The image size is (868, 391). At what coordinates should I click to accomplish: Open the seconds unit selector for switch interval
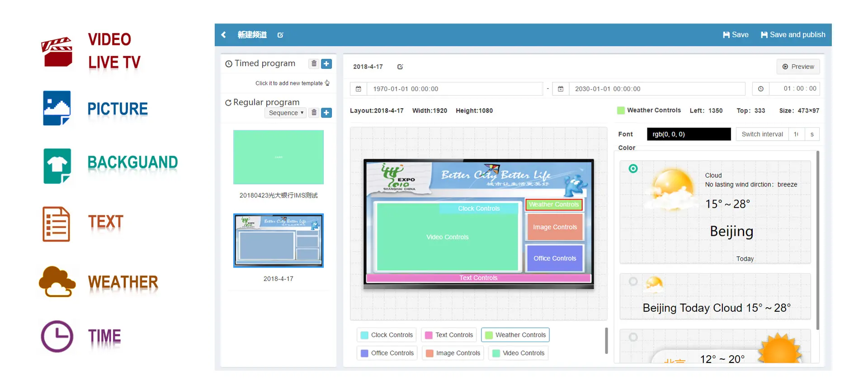(812, 134)
